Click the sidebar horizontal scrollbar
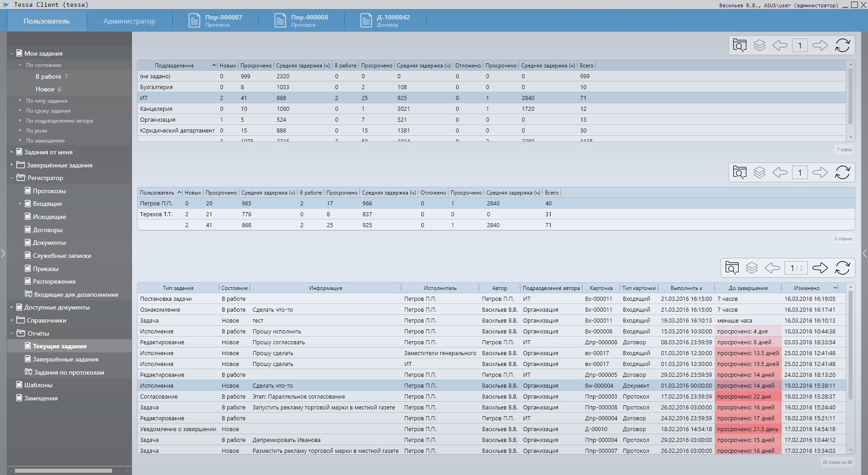Screen dimensions: 868x475 pyautogui.click(x=63, y=470)
